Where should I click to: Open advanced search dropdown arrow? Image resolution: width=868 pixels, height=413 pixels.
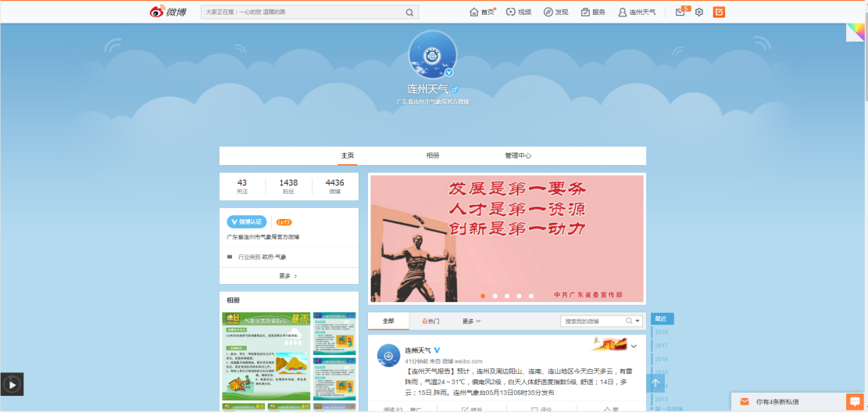pyautogui.click(x=638, y=321)
